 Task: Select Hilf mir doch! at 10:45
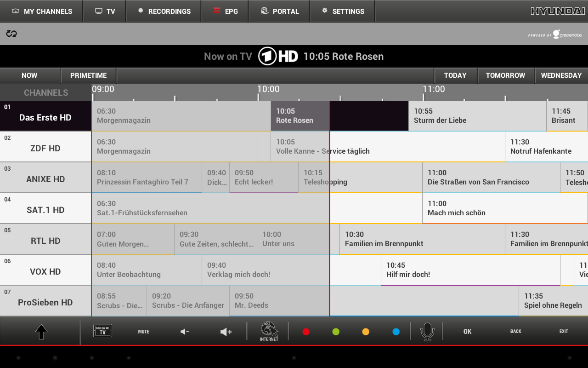point(470,270)
